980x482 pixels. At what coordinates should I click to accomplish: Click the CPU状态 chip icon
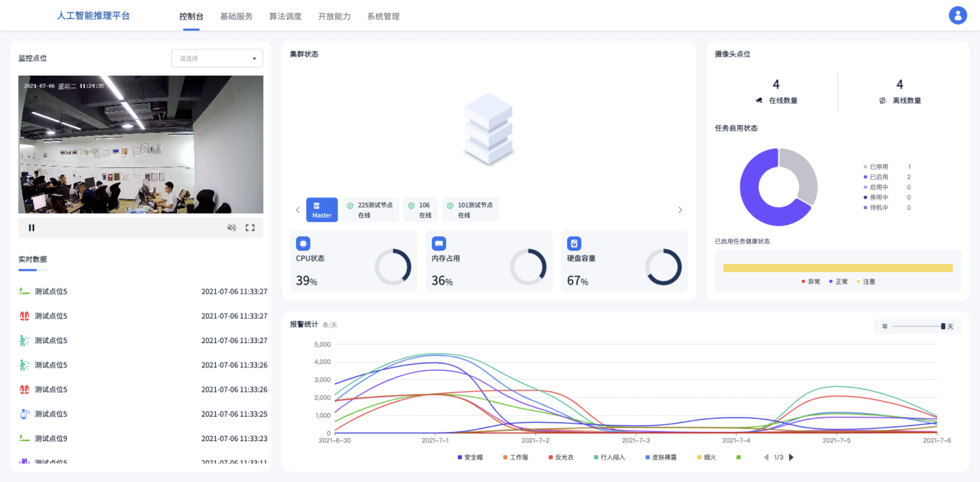[303, 243]
